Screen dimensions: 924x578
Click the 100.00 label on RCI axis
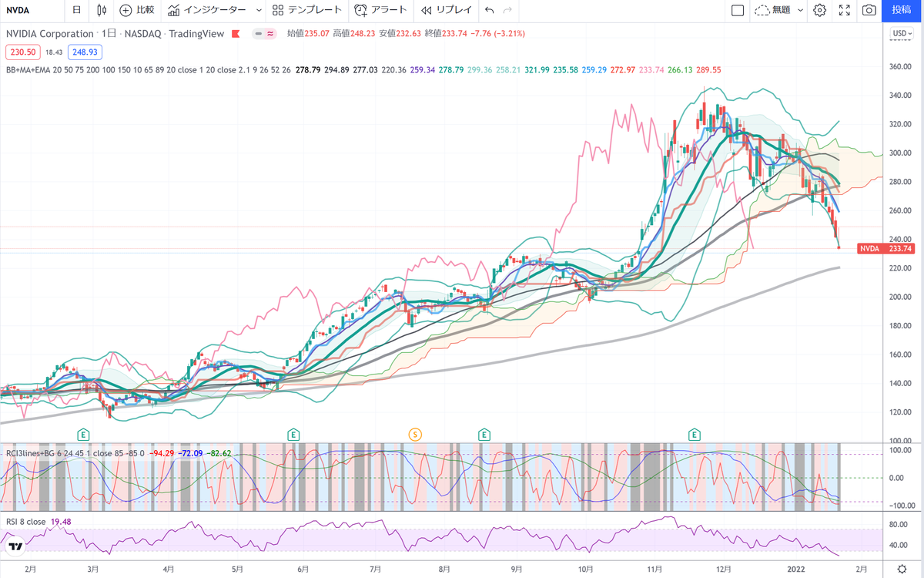tap(902, 449)
